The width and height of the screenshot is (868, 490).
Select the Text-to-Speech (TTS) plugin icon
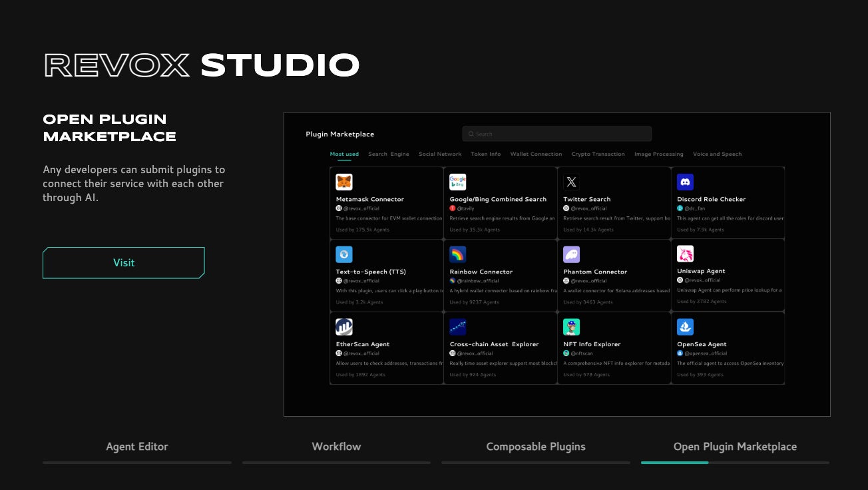click(x=344, y=254)
